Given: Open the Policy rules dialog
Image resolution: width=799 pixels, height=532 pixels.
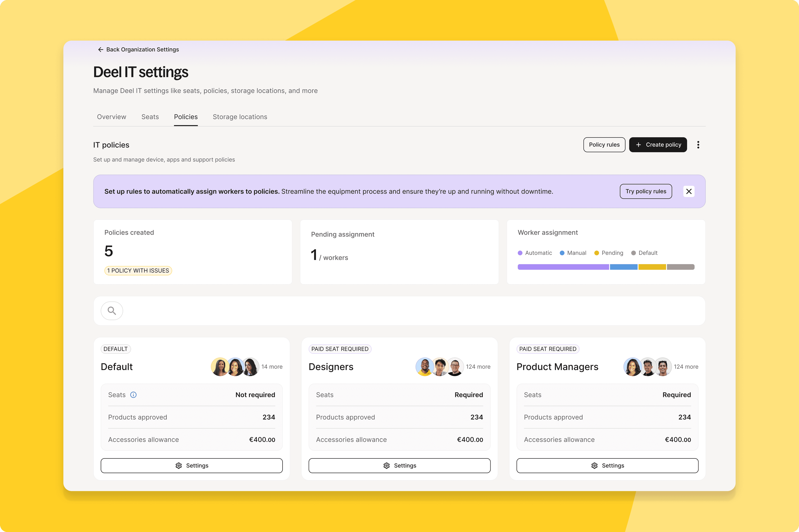Looking at the screenshot, I should point(604,145).
